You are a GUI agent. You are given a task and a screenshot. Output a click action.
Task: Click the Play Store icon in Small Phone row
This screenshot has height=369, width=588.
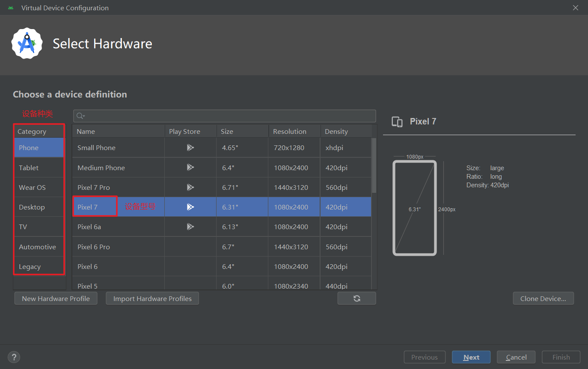point(190,148)
